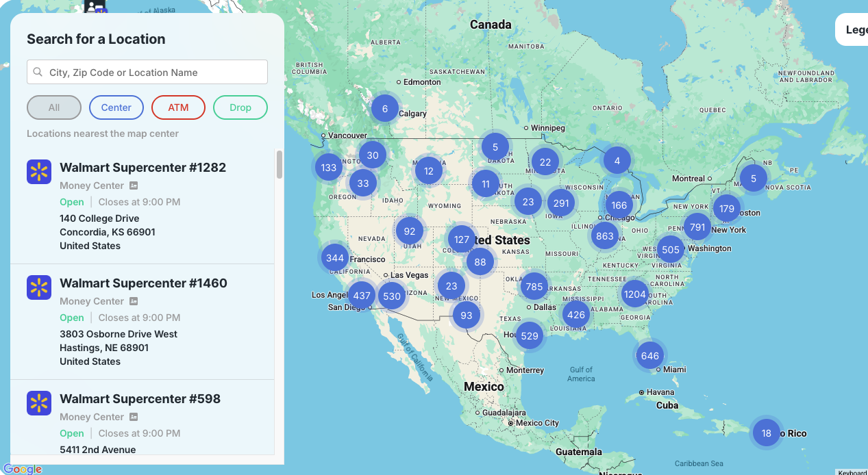868x475 pixels.
Task: Open the map cluster marker showing 529
Action: 530,335
